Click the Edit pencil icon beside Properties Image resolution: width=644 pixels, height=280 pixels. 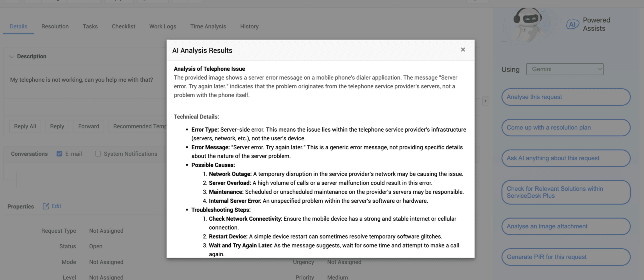pyautogui.click(x=46, y=206)
